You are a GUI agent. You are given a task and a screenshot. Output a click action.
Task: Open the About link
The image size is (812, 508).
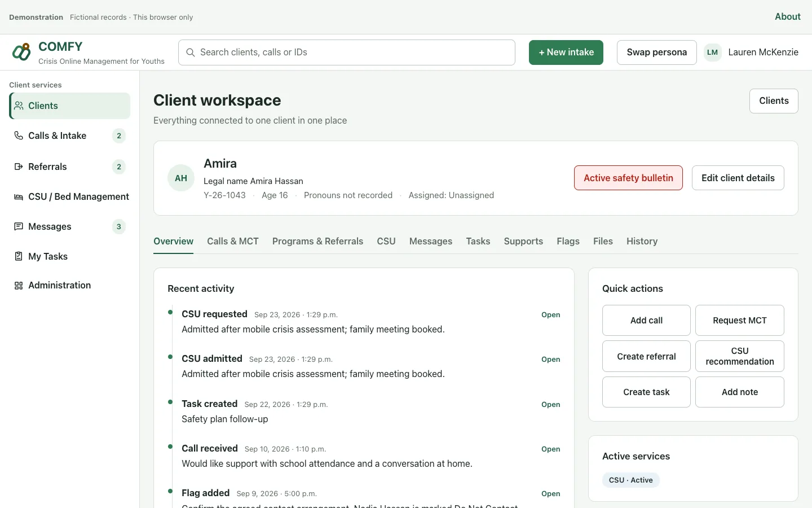787,17
